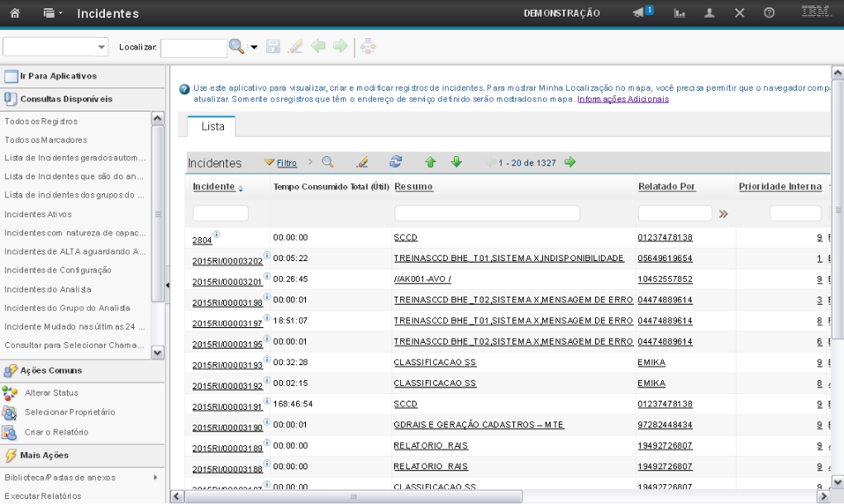Go to next page of incident results
This screenshot has height=504, width=844.
pos(570,163)
